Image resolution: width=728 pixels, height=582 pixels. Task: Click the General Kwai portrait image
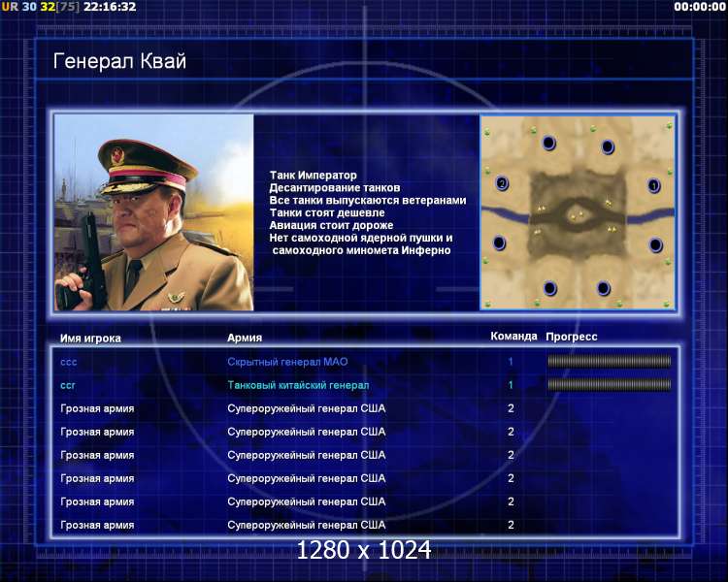[154, 212]
